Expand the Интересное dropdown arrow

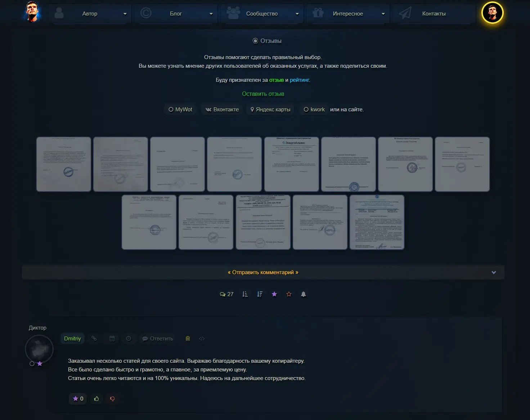pos(383,14)
